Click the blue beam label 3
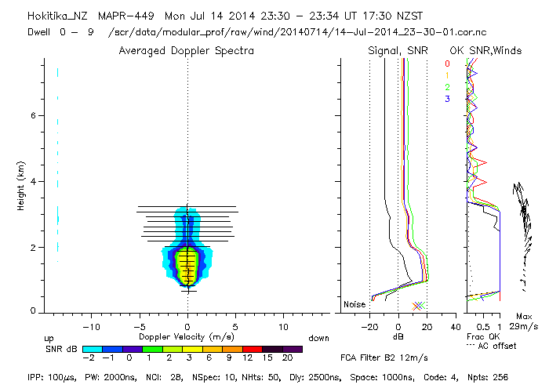 [x=447, y=99]
